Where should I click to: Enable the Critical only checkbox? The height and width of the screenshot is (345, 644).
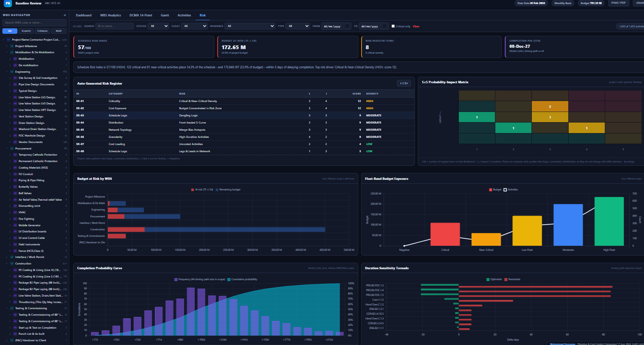click(393, 26)
